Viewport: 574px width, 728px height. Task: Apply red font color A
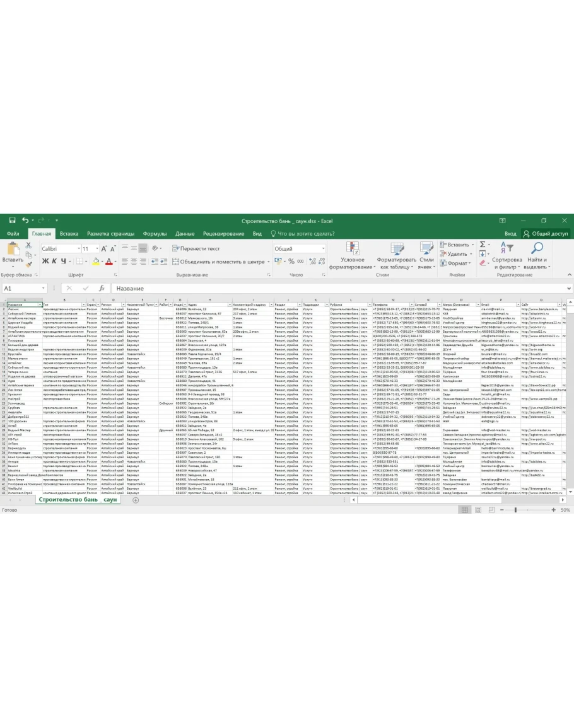point(108,262)
